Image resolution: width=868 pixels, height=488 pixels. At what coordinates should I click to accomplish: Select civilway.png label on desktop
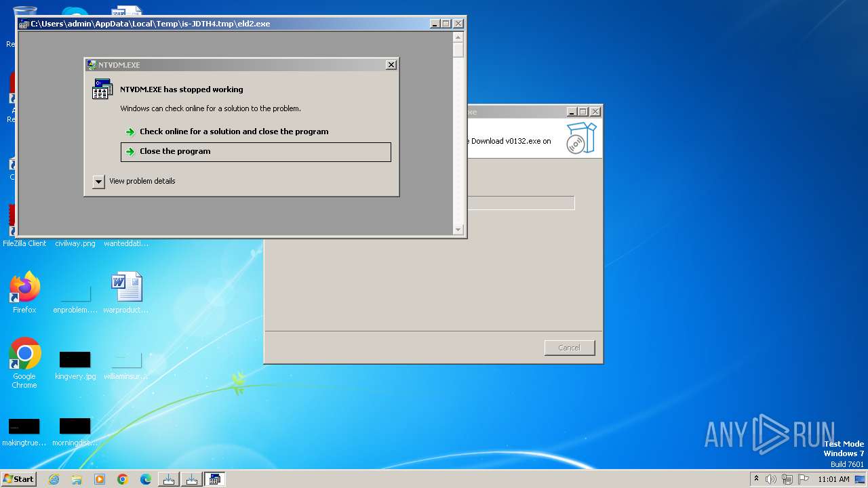[75, 243]
